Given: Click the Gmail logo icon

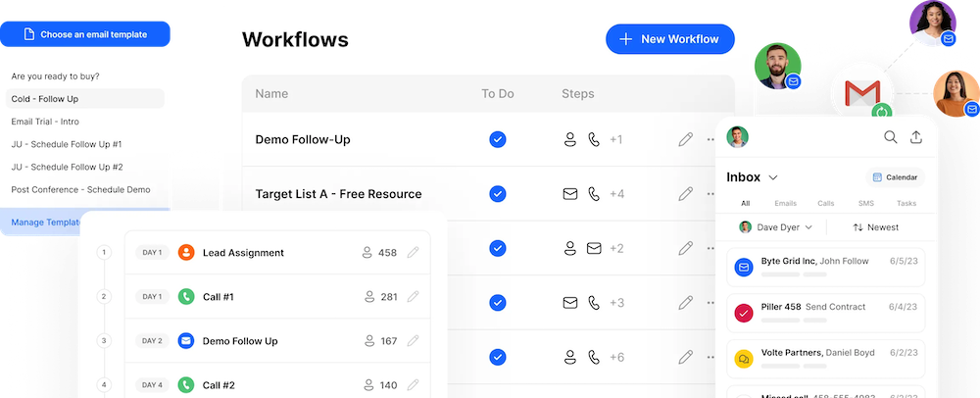Looking at the screenshot, I should pos(861,95).
